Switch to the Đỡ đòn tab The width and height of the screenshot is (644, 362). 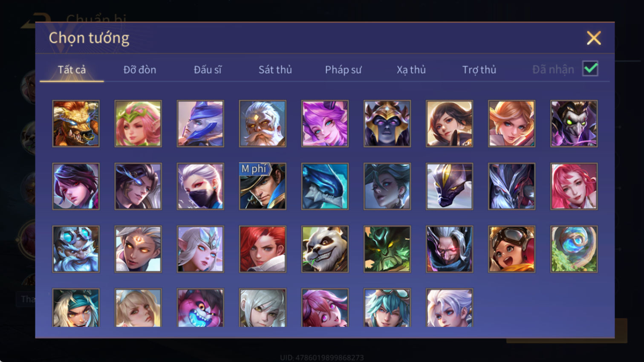(x=140, y=70)
